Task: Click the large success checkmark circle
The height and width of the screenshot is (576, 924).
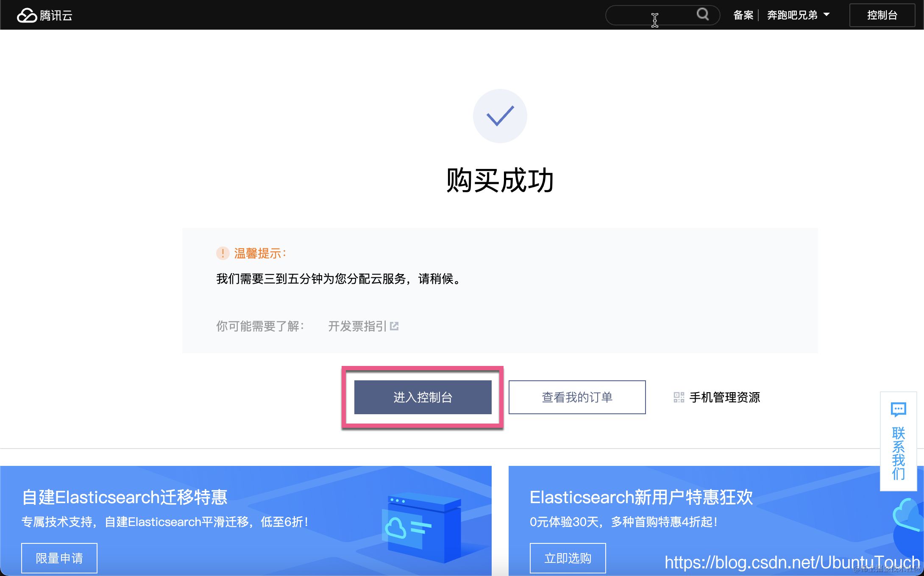Action: [500, 116]
